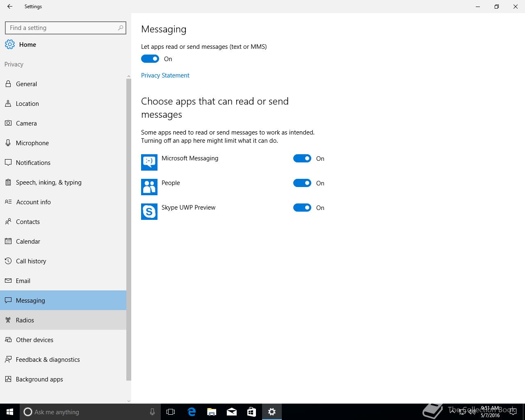Launch Microsoft Edge from taskbar
The image size is (525, 420).
(192, 412)
